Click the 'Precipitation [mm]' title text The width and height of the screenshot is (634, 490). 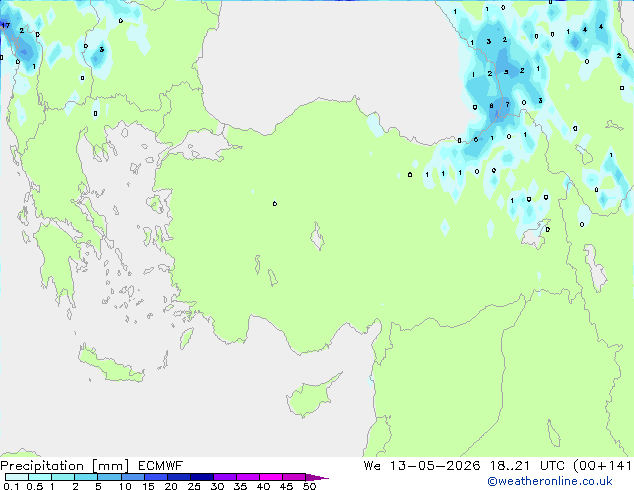coord(65,466)
